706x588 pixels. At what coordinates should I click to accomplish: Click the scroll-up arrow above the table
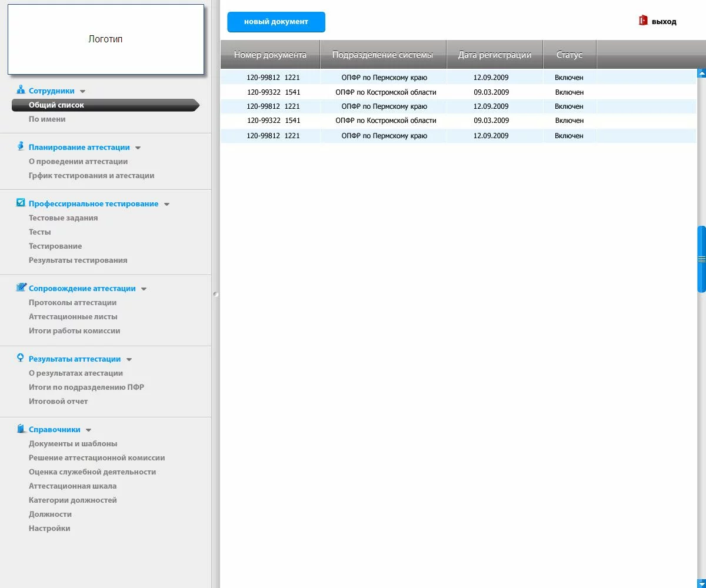click(701, 73)
